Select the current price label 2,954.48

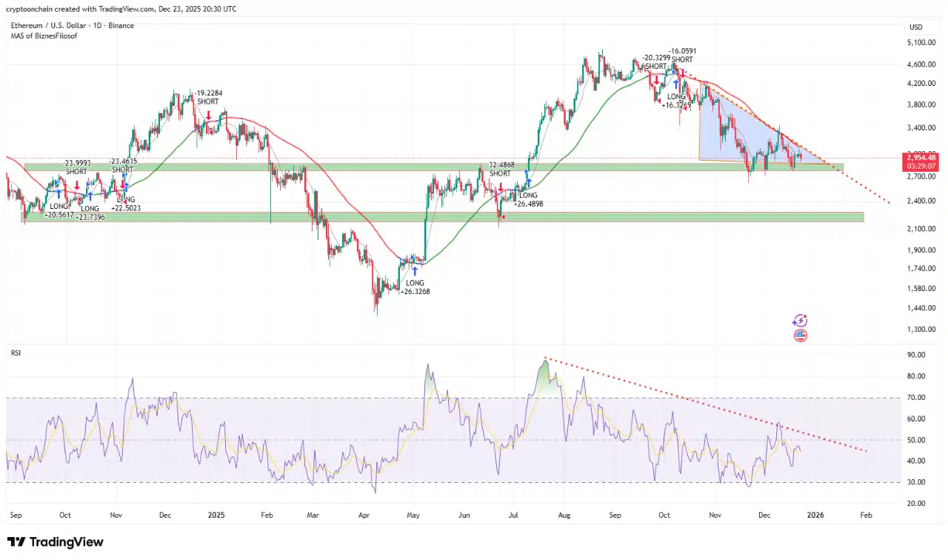[921, 158]
